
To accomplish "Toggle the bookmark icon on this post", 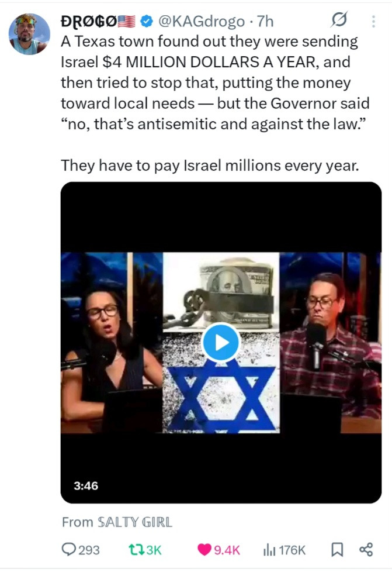I will pos(337,549).
